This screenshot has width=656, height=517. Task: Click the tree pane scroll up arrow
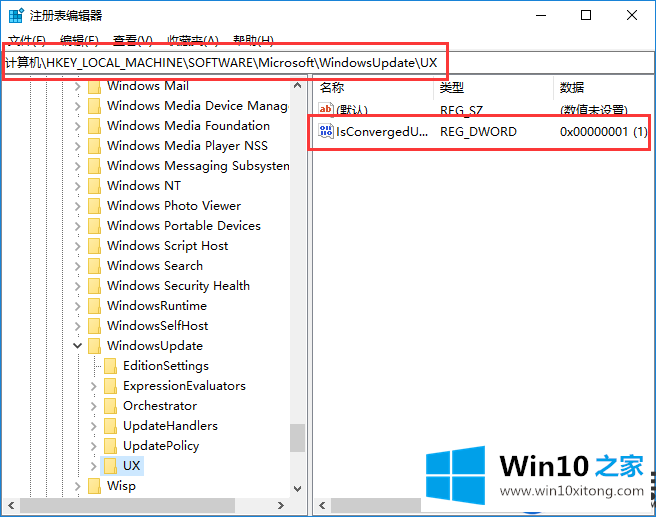(x=297, y=86)
